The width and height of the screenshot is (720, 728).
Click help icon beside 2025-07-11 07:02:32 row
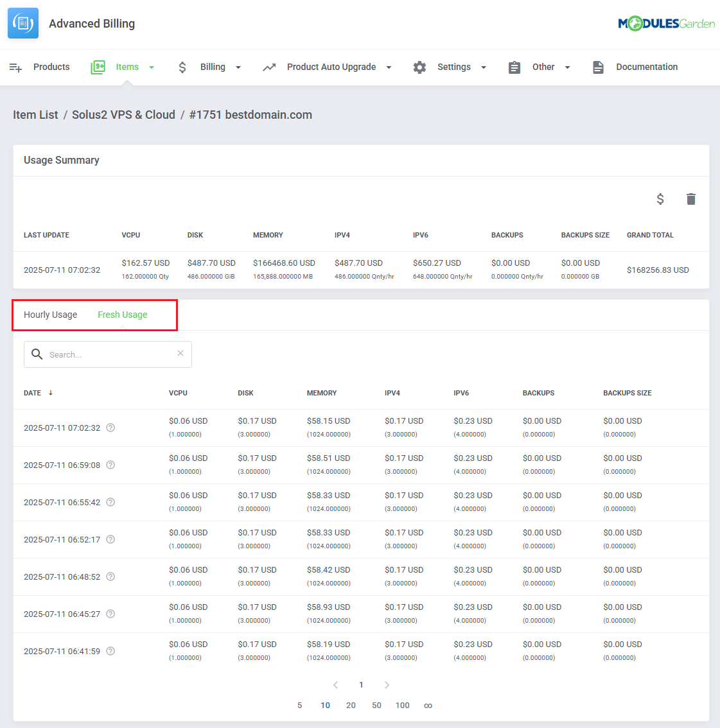click(x=110, y=428)
